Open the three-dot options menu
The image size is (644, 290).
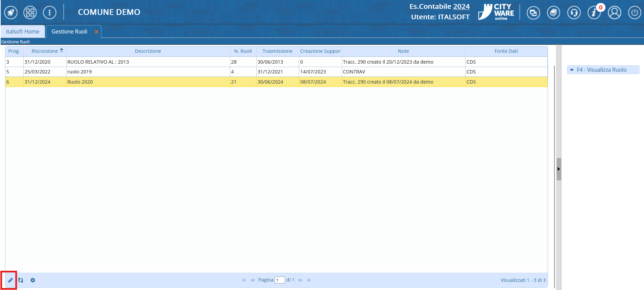[x=50, y=13]
